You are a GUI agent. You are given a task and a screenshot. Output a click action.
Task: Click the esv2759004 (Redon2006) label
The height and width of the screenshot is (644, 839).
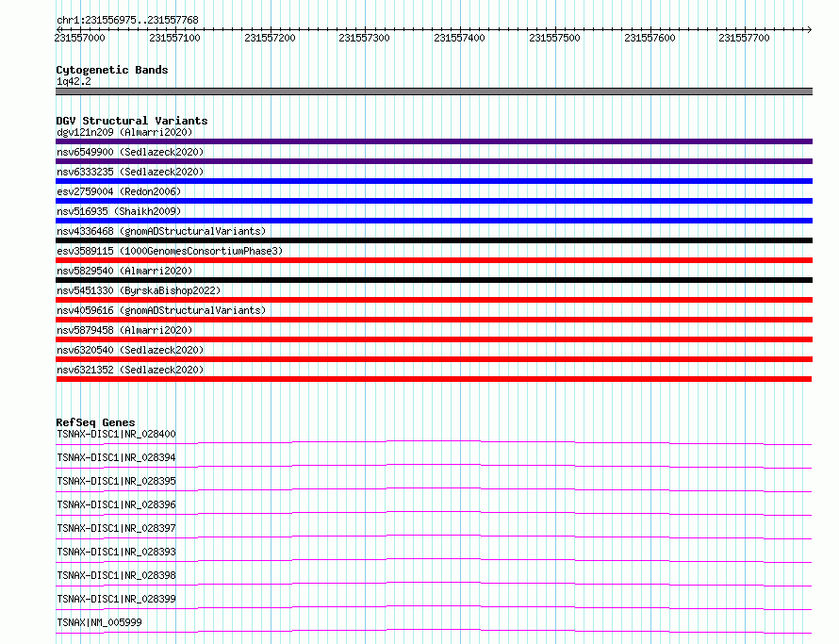[x=119, y=191]
